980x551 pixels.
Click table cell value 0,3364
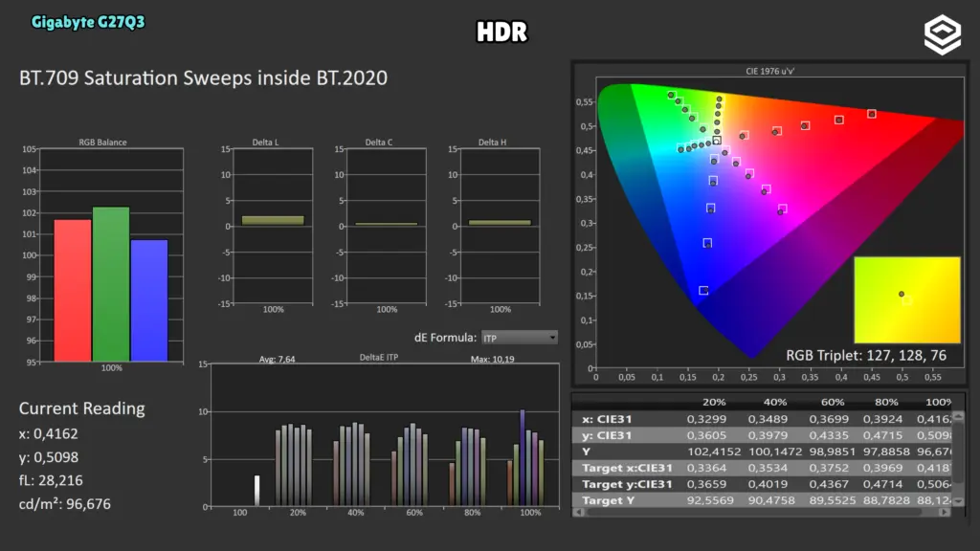point(706,468)
